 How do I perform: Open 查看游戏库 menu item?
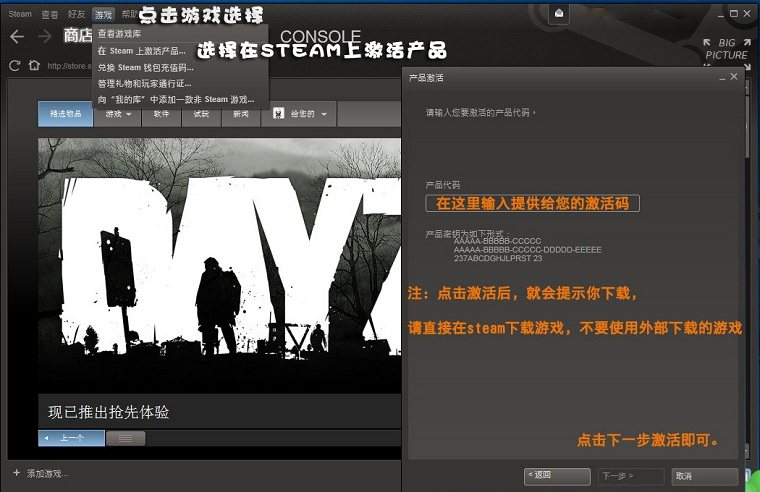[118, 34]
